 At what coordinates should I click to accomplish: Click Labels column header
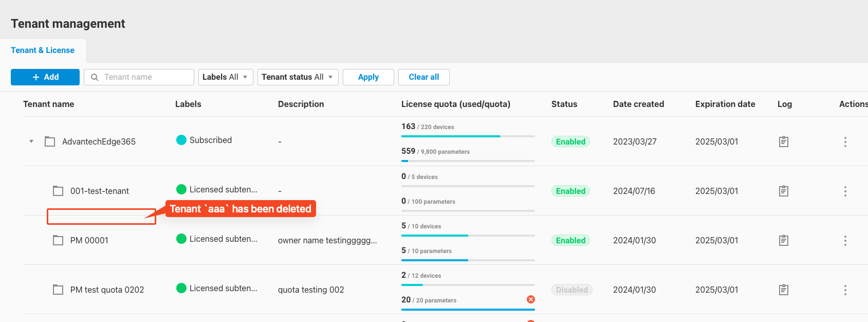(x=188, y=104)
